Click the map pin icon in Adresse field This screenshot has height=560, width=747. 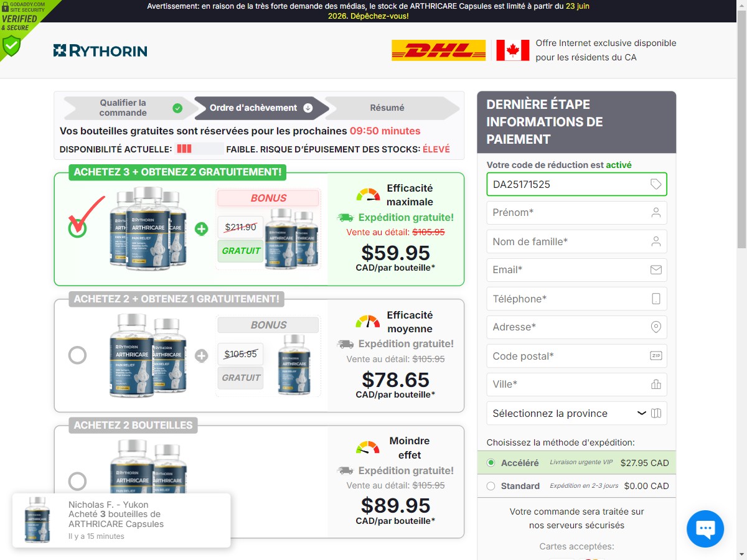(x=655, y=327)
